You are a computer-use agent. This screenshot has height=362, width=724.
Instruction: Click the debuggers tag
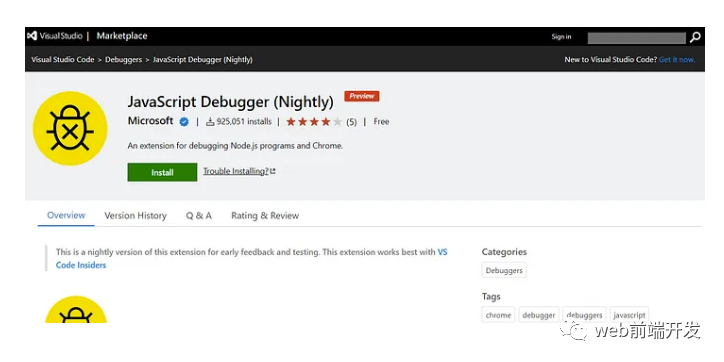[x=585, y=315]
